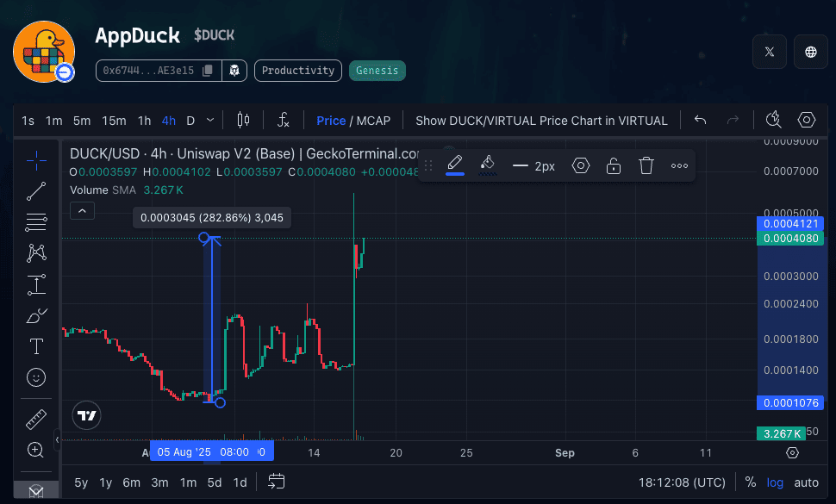Switch to the 15m timeframe

[x=114, y=121]
